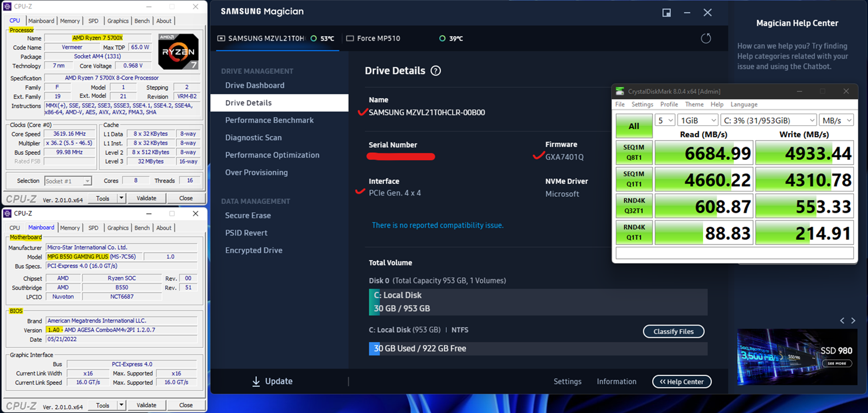Click the Ryzen 7 logo in CPU-Z
This screenshot has height=413, width=868.
coord(178,52)
